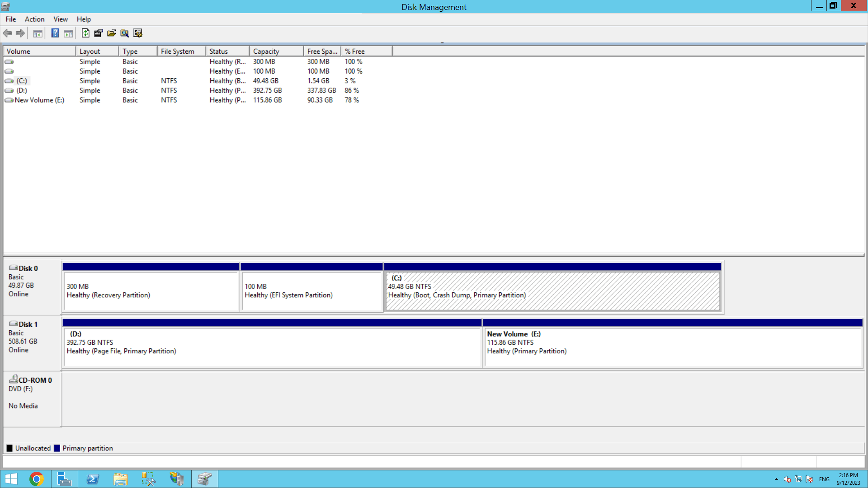
Task: Click the muted speaker tray icon
Action: (788, 479)
